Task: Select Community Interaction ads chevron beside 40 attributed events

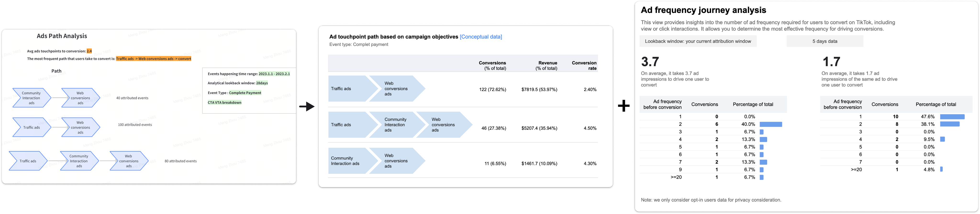Action: tap(32, 98)
